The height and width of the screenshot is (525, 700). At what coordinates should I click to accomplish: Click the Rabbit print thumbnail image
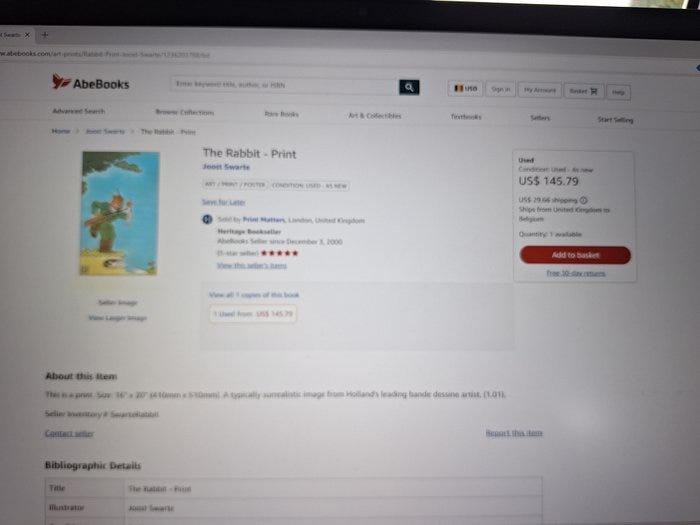[x=120, y=213]
